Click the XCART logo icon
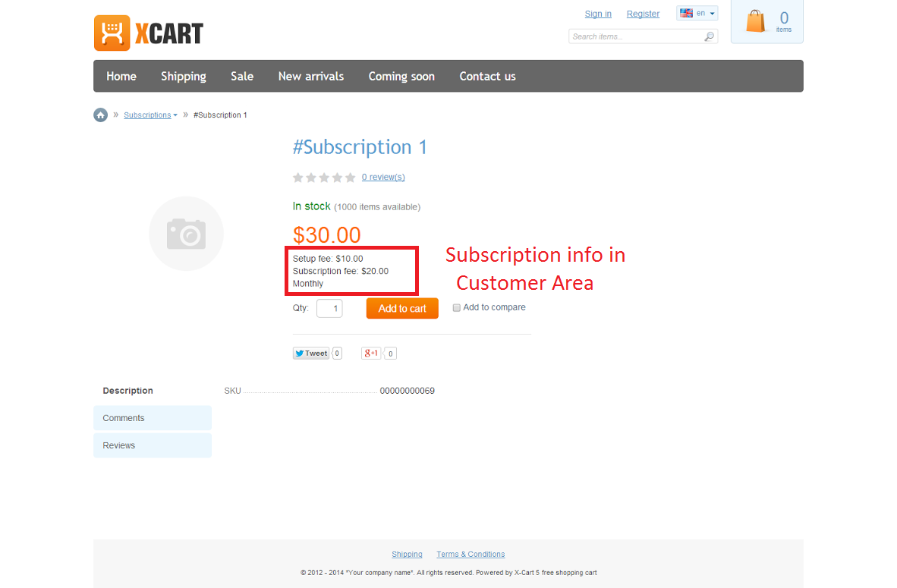The height and width of the screenshot is (588, 897). pos(112,33)
